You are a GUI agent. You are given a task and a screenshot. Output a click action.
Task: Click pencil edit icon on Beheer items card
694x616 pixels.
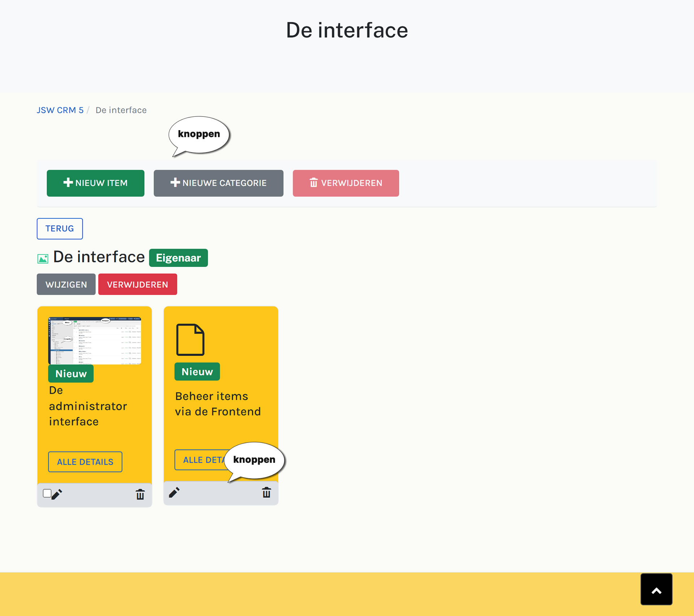click(x=174, y=492)
